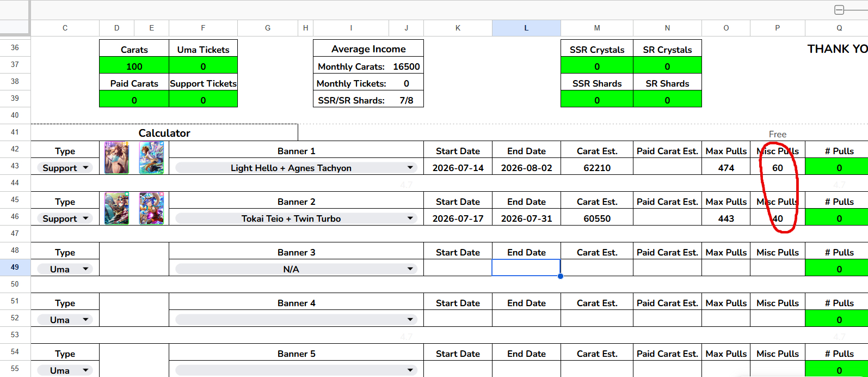
Task: Open empty Banner 4 selection dropdown
Action: pyautogui.click(x=296, y=320)
